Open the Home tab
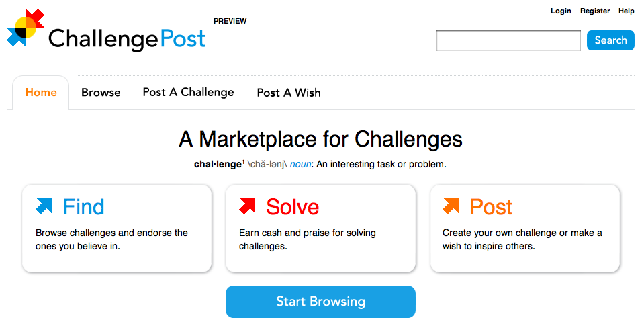Screen dimensions: 644x330 coord(41,93)
